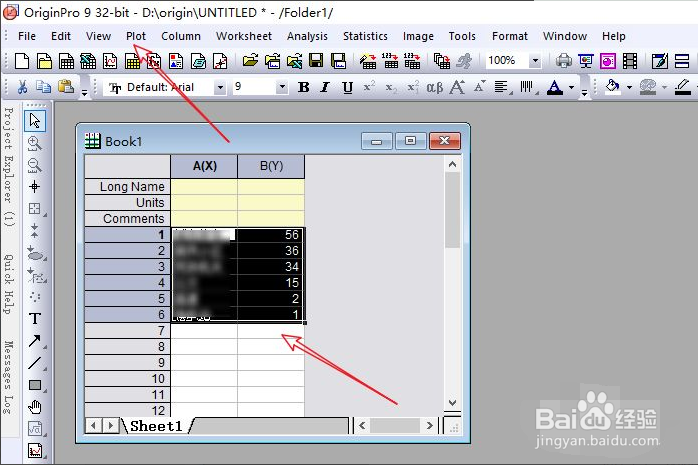Screen dimensions: 698x465
Task: Click the Slide Show of Graphs icon
Action: pyautogui.click(x=585, y=61)
